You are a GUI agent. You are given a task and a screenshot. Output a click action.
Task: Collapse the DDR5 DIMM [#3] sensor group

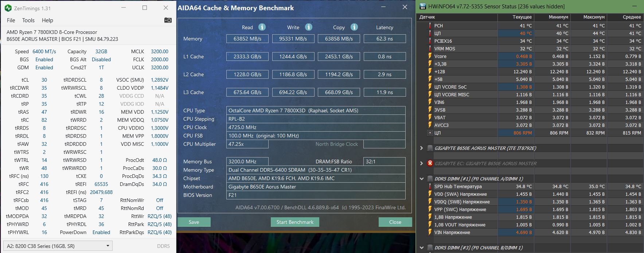coord(422,248)
